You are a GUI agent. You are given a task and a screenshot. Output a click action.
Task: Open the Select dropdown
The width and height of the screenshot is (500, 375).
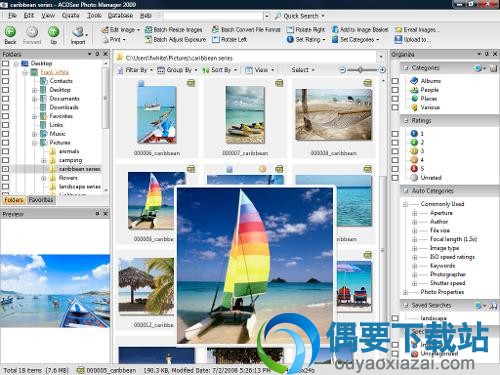[x=303, y=70]
